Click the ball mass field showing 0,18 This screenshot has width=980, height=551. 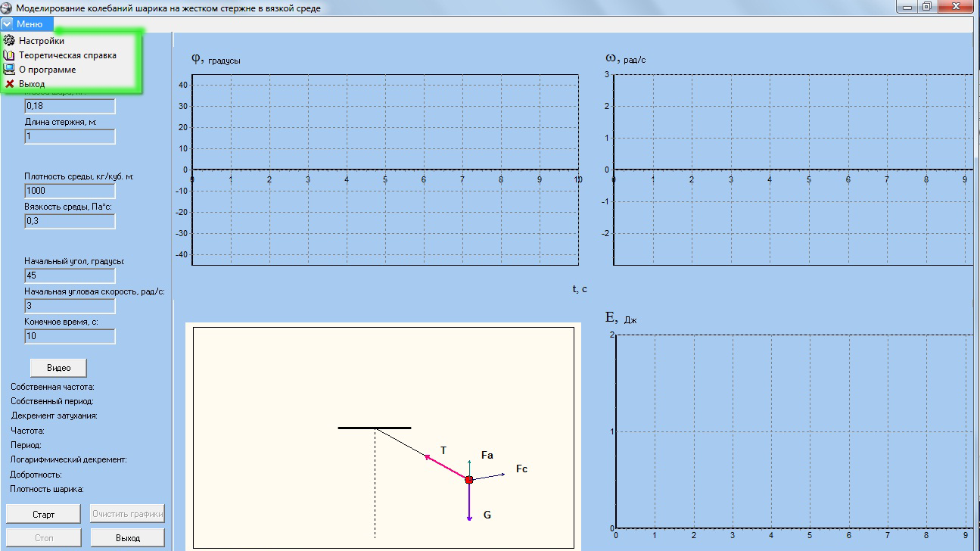[x=70, y=106]
